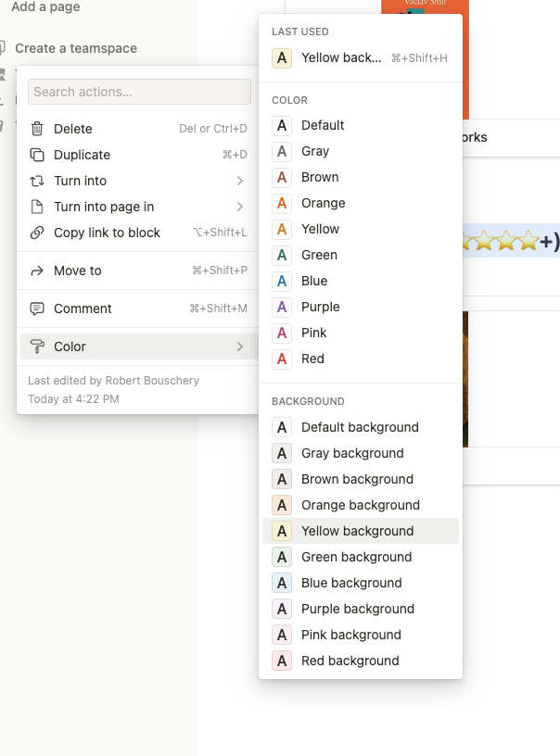Choose the Move to menu entry
560x756 pixels.
click(x=78, y=271)
